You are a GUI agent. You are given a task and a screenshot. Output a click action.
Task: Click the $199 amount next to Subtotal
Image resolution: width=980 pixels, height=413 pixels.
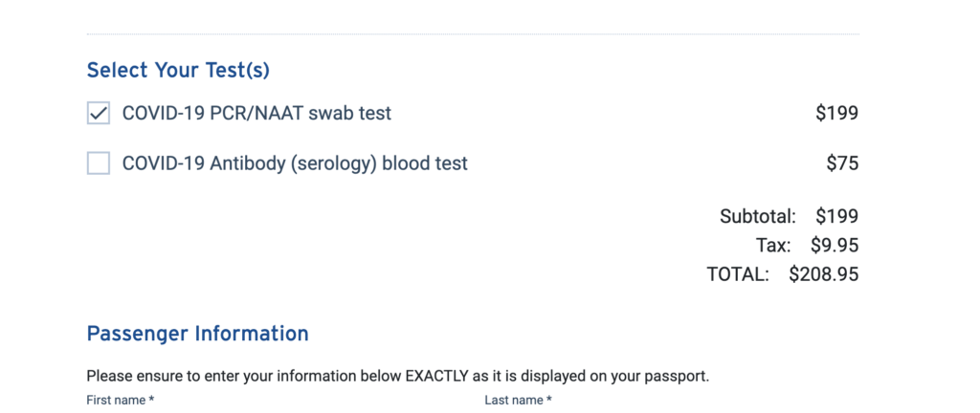point(836,216)
